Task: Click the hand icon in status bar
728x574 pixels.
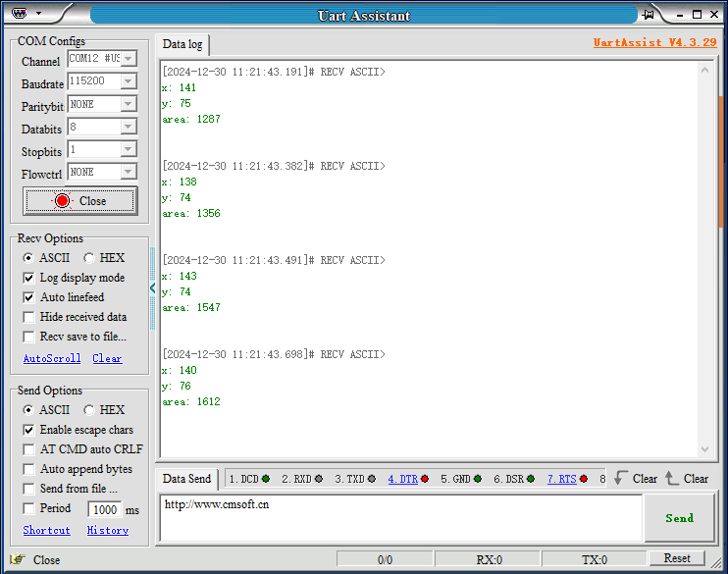Action: click(18, 558)
